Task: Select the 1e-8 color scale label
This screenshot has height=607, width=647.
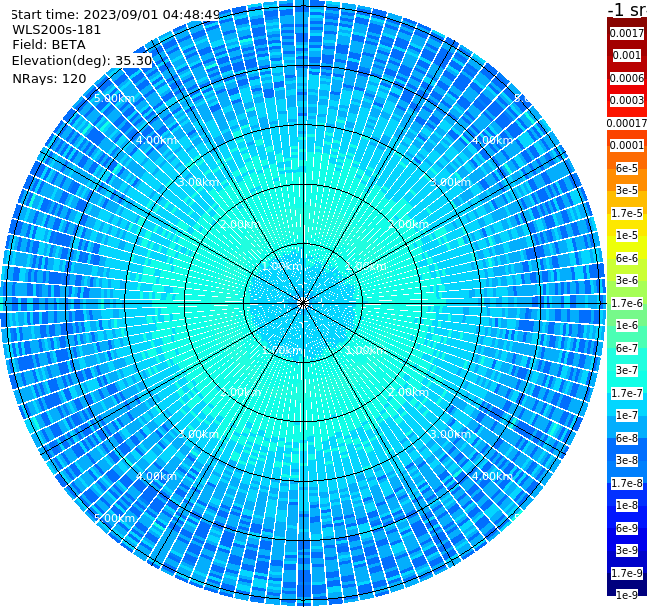Action: click(x=627, y=505)
